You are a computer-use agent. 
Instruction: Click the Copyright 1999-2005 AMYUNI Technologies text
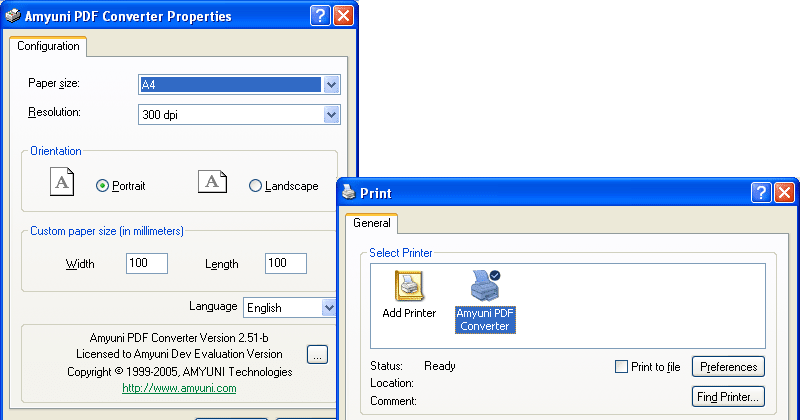click(x=180, y=372)
